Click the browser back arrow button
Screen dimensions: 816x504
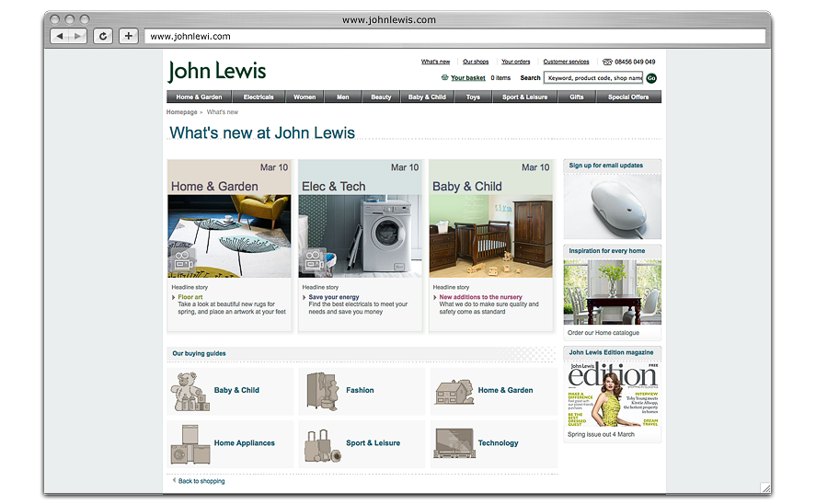(x=60, y=36)
